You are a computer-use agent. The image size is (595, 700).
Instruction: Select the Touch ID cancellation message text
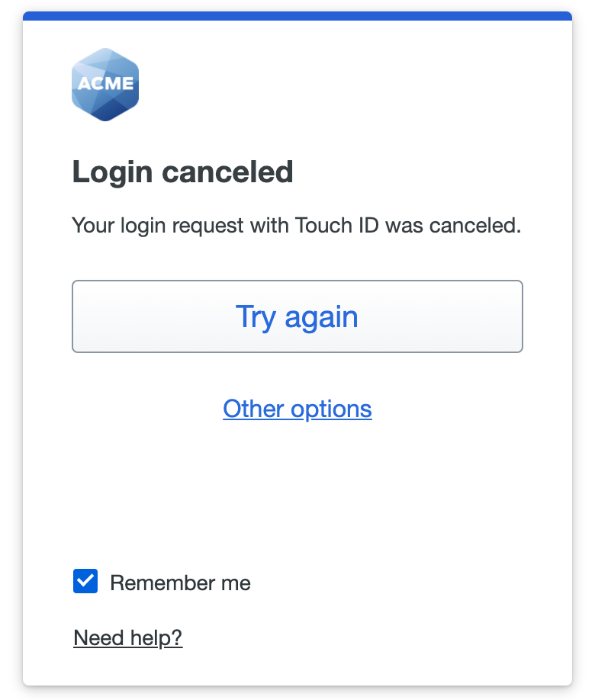coord(296,226)
